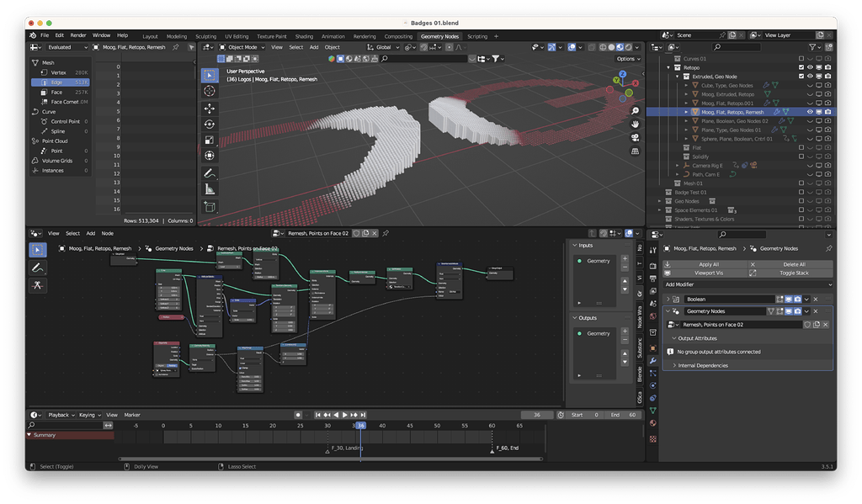Click the fake user shield icon for node group
Viewport: 862px width, 504px height.
pyautogui.click(x=807, y=325)
